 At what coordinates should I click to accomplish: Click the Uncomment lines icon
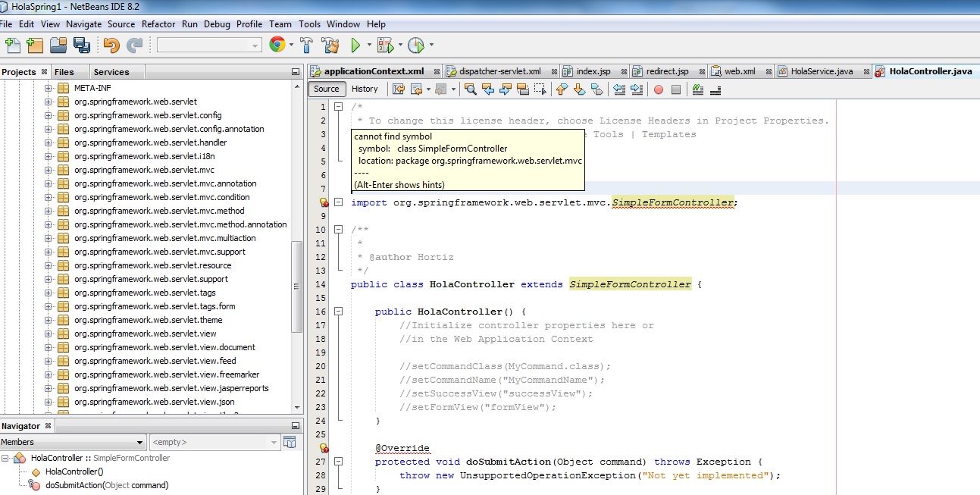click(x=715, y=89)
